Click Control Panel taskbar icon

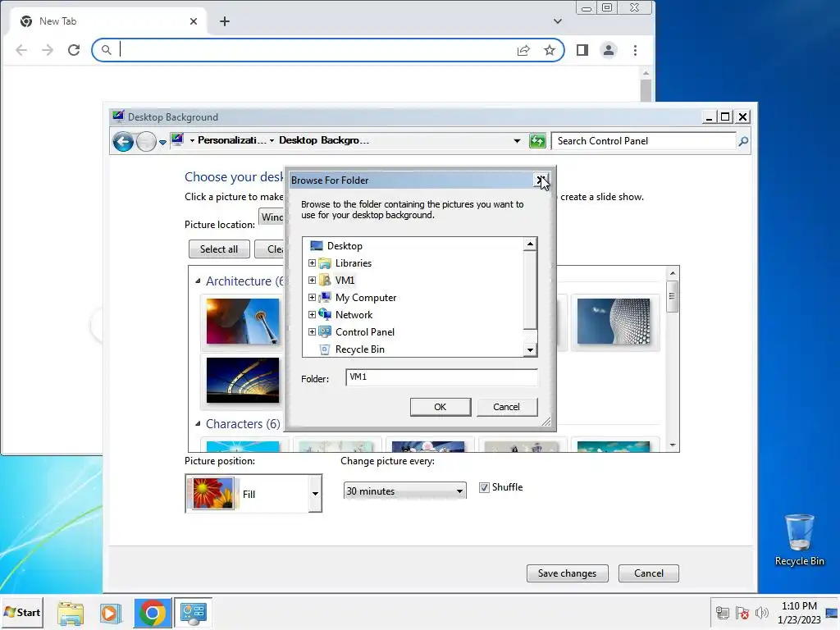193,613
